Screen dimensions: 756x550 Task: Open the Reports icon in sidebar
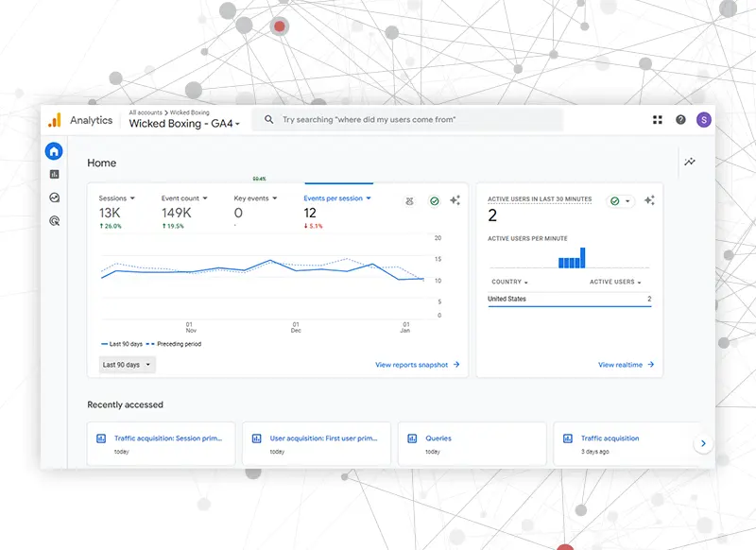coord(54,174)
